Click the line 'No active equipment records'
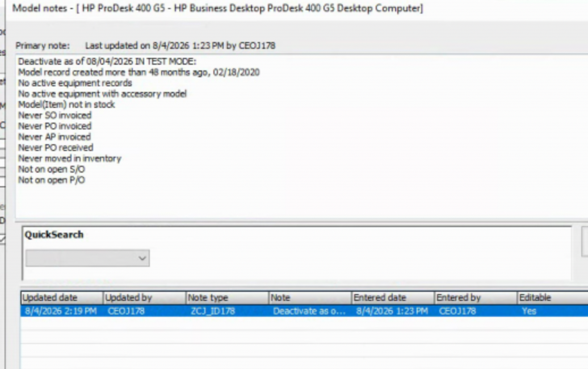Screen dimensions: 588x369 [x=75, y=83]
